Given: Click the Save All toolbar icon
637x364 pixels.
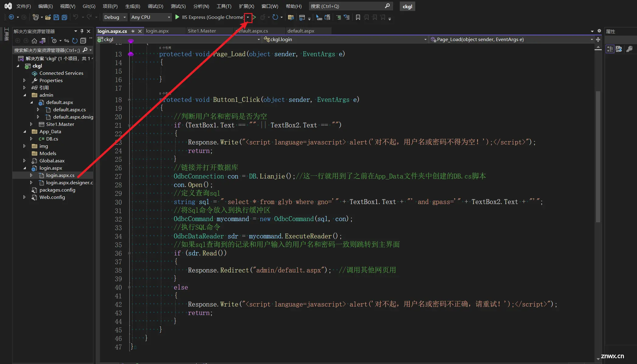Looking at the screenshot, I should point(64,17).
